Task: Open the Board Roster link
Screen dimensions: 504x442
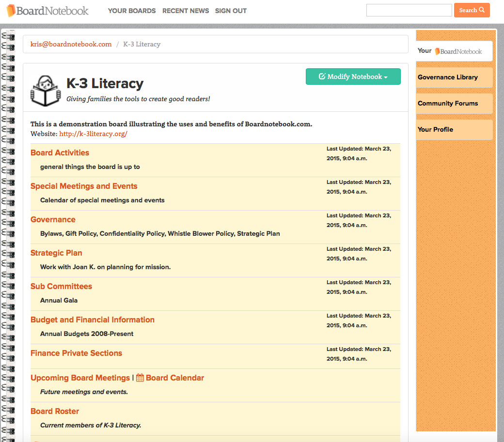Action: tap(55, 411)
